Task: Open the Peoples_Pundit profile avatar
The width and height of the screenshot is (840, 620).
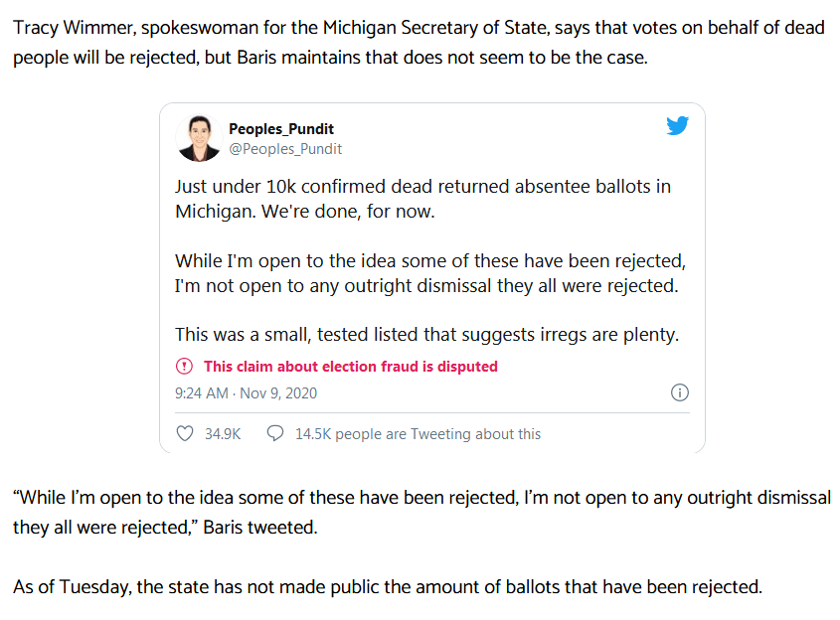Action: click(x=199, y=138)
